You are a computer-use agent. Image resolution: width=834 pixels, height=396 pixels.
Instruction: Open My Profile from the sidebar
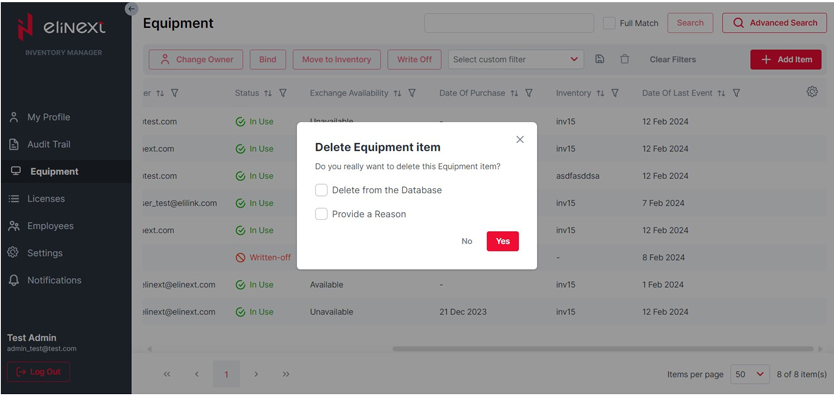[48, 117]
